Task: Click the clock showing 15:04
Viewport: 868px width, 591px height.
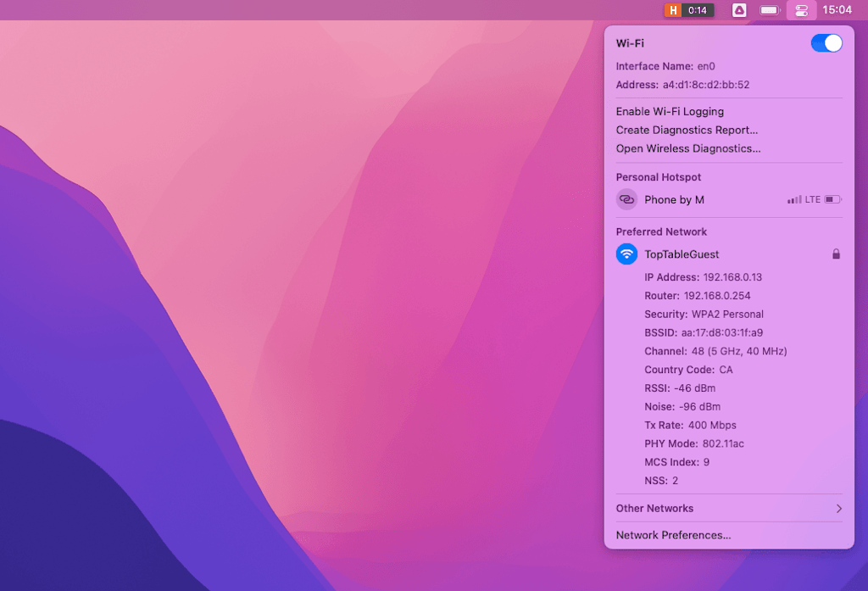Action: tap(837, 10)
